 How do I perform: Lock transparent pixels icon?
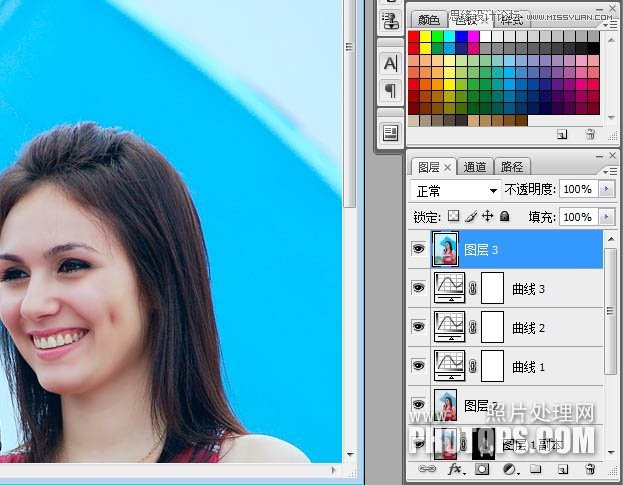(453, 216)
